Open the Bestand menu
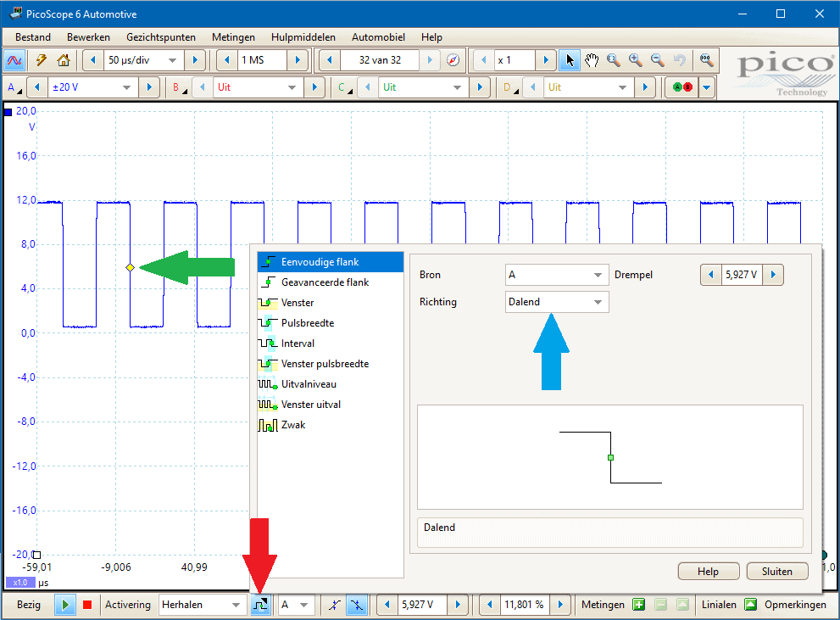This screenshot has width=840, height=620. tap(33, 37)
